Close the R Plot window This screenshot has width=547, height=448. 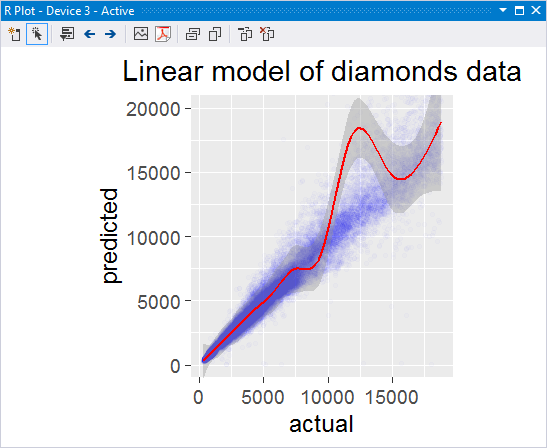pyautogui.click(x=536, y=10)
